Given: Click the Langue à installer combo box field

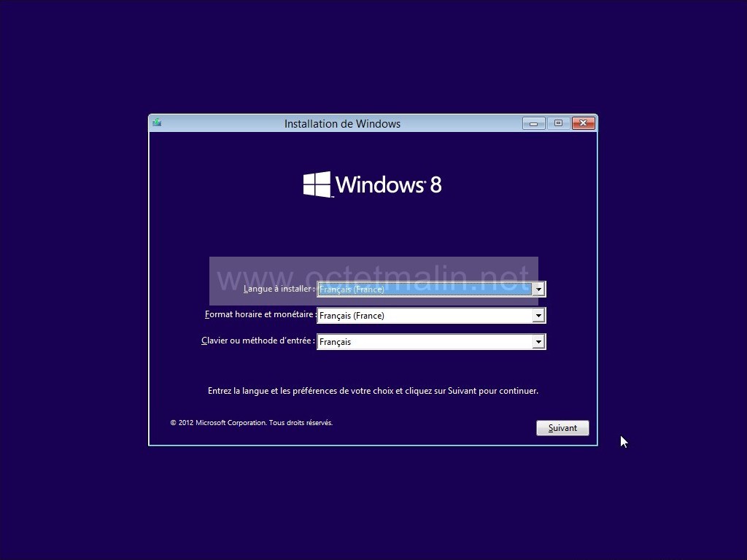Looking at the screenshot, I should click(431, 289).
